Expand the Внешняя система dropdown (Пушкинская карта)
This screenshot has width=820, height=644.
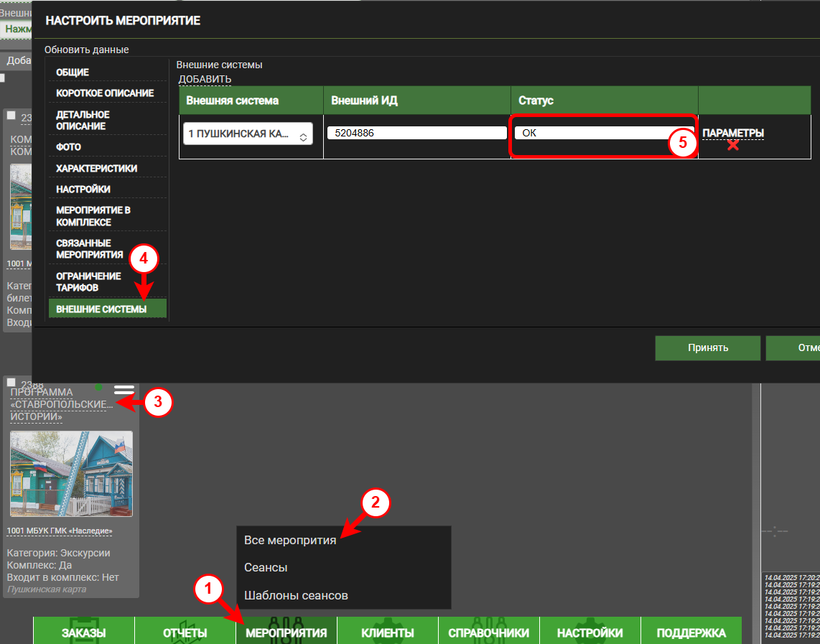click(x=248, y=134)
